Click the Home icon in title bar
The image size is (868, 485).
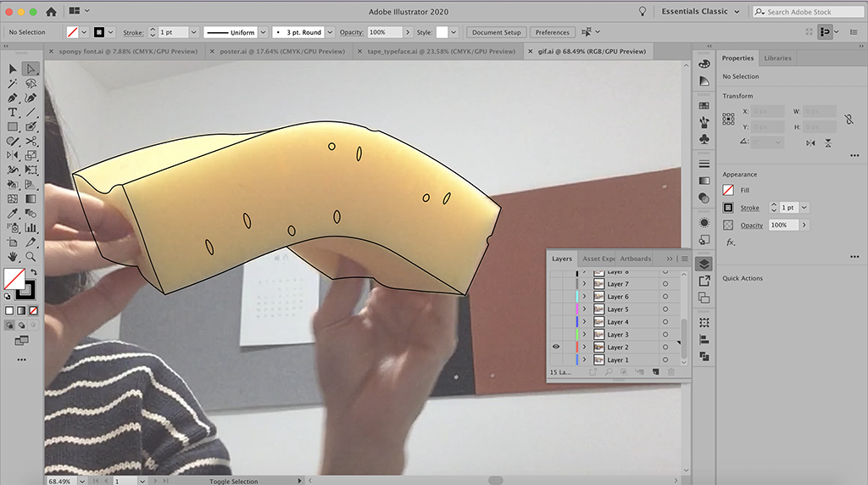coord(51,12)
